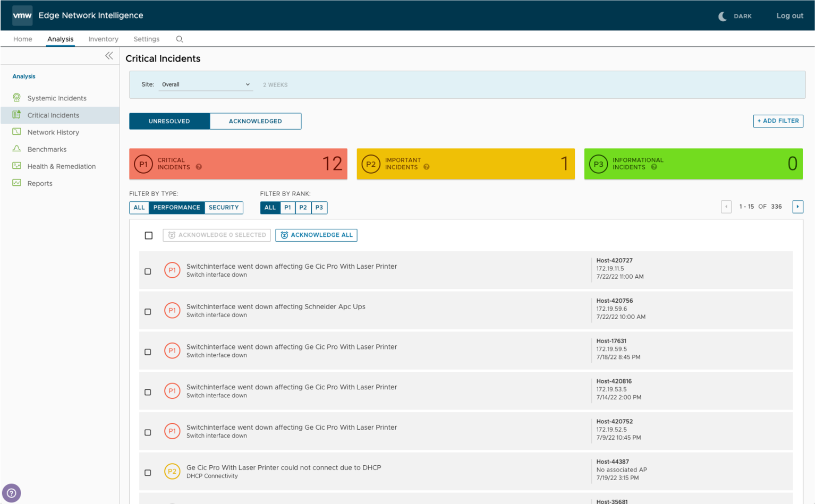The image size is (816, 504).
Task: Click the search magnifier icon
Action: [179, 39]
